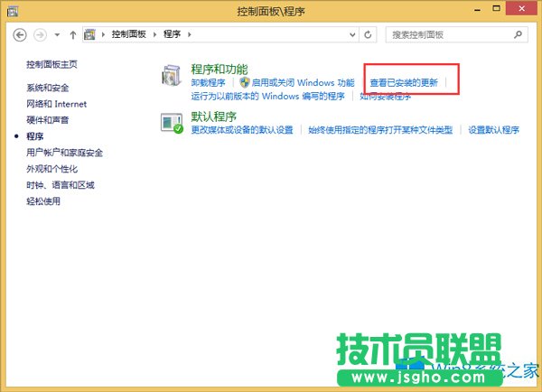Screen dimensions: 542x392
Task: Open 始终使用指定的程序打开某种文件类型
Action: 380,130
